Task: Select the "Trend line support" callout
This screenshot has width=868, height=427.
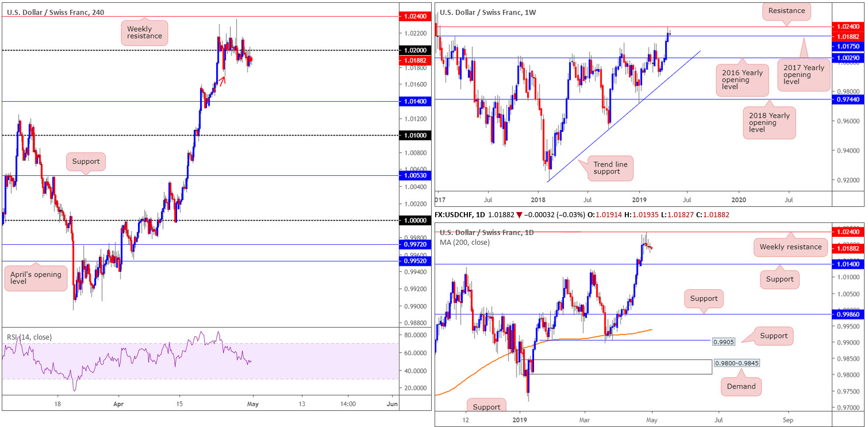Action: pos(610,168)
